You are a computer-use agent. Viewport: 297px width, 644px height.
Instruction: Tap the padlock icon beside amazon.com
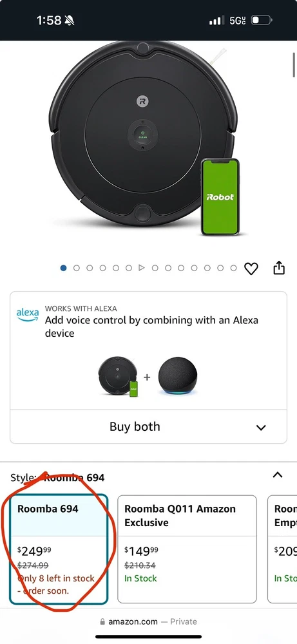click(x=102, y=622)
